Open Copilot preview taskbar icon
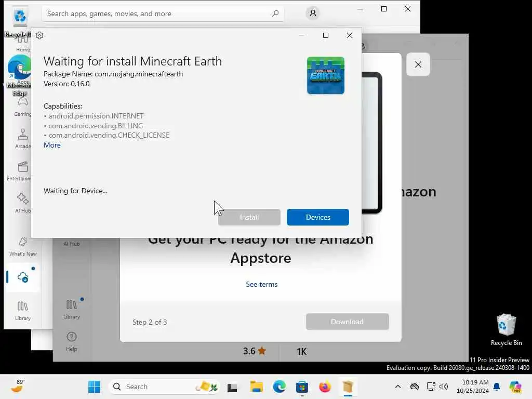The height and width of the screenshot is (399, 532). pyautogui.click(x=516, y=387)
